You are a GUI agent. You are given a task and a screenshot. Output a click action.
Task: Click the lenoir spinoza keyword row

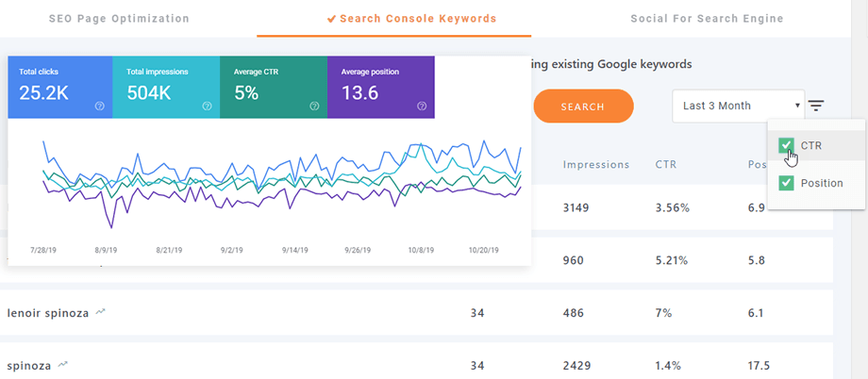pos(47,312)
